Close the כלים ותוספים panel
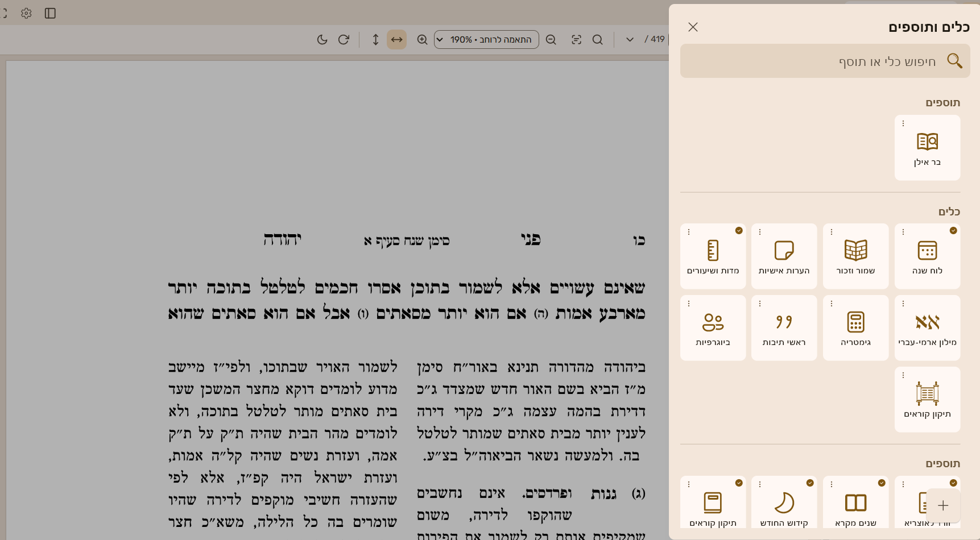The width and height of the screenshot is (980, 540). (x=693, y=27)
